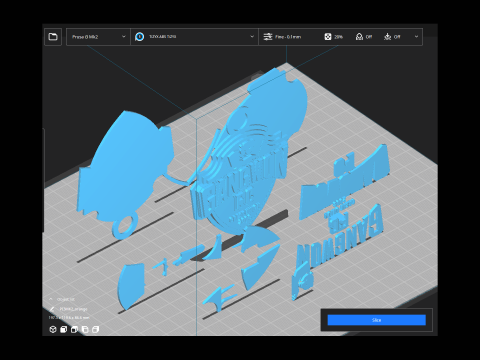Click the support Off indicator
The width and height of the screenshot is (480, 360).
tap(364, 37)
